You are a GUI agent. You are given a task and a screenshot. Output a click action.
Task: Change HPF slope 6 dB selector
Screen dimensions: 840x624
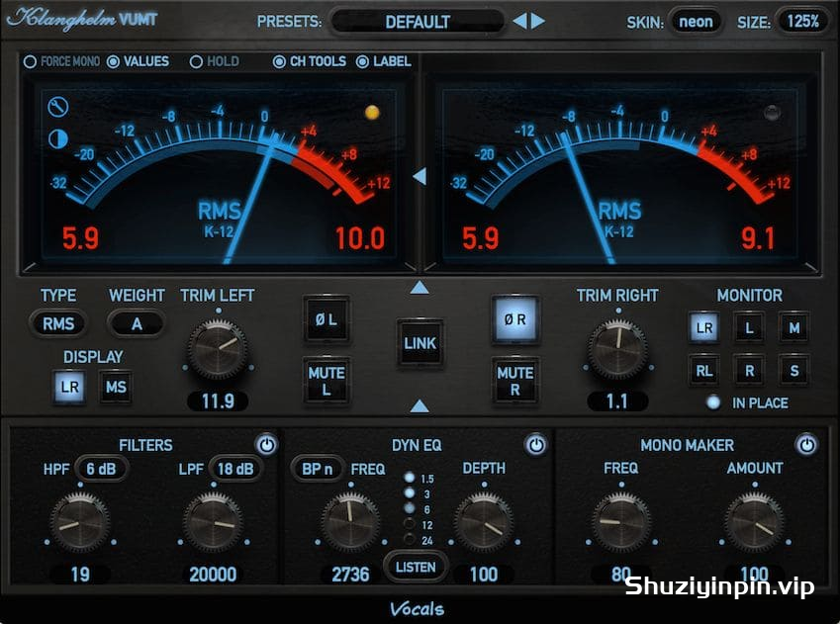pos(101,469)
